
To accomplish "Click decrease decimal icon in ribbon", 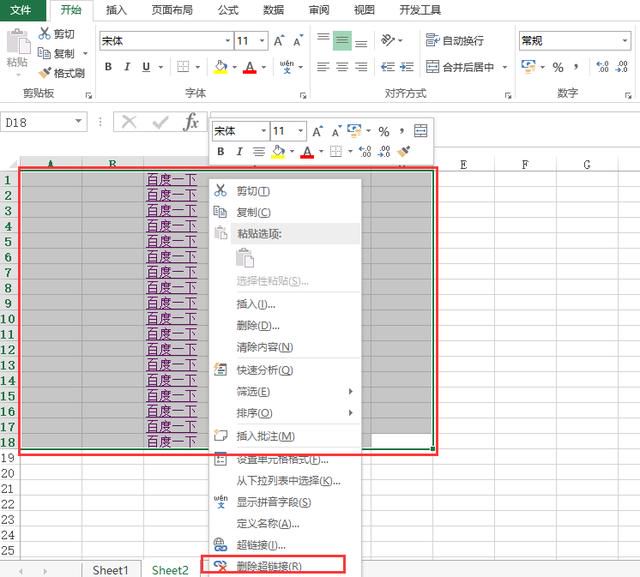I will pos(622,67).
